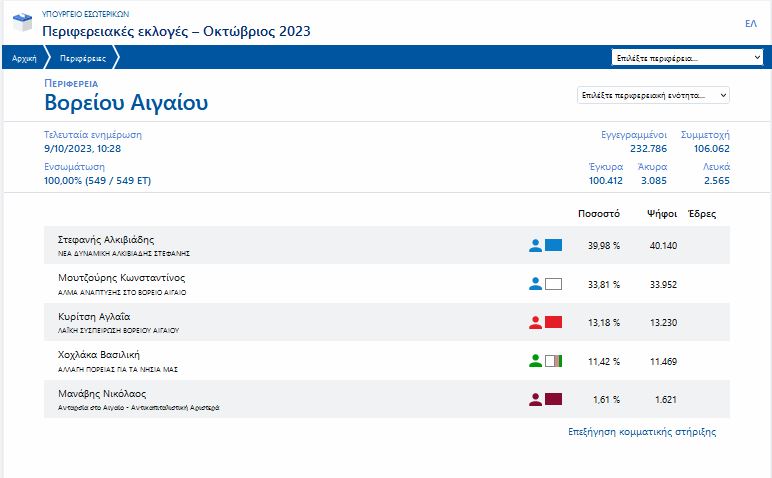Screen dimensions: 772x478
Task: Click the striped party box for Χοχλάκα
Action: (x=554, y=361)
